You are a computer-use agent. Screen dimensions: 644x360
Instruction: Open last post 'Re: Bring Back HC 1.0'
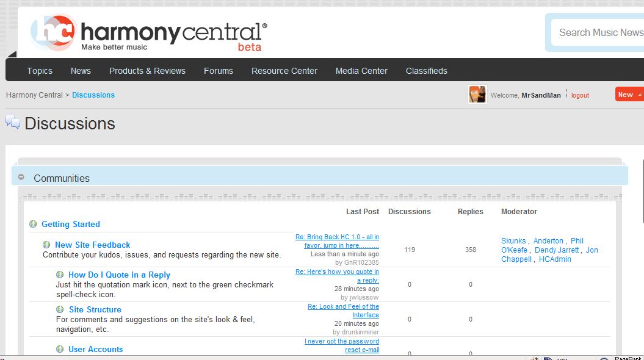(337, 242)
